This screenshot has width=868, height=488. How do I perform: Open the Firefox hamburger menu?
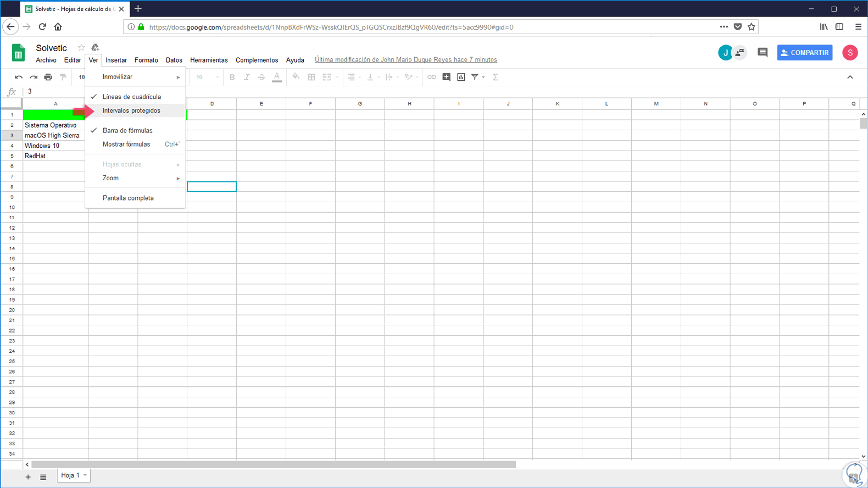point(858,26)
